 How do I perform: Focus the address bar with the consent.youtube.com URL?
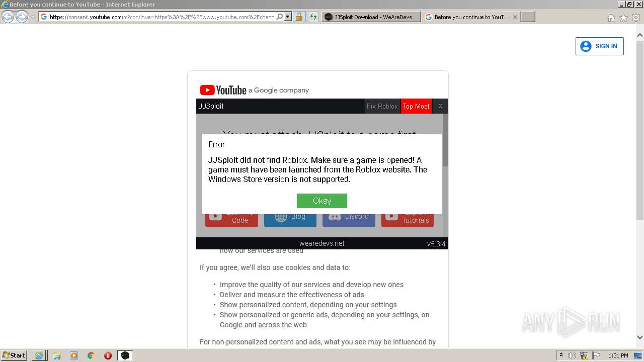click(x=161, y=17)
